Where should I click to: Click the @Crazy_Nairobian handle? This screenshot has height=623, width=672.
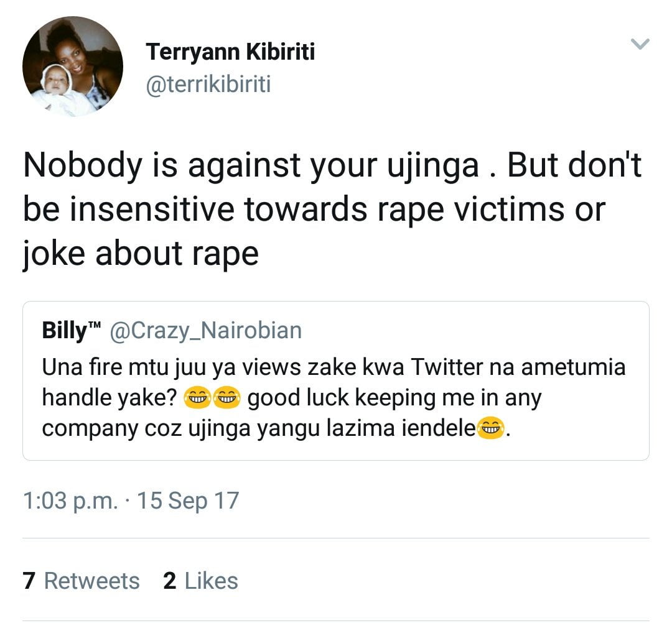tap(205, 331)
